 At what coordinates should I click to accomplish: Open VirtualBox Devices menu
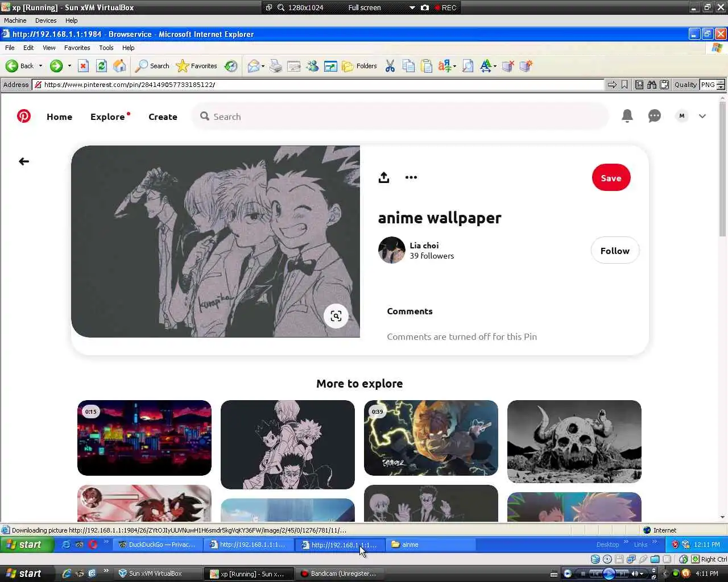click(x=45, y=20)
